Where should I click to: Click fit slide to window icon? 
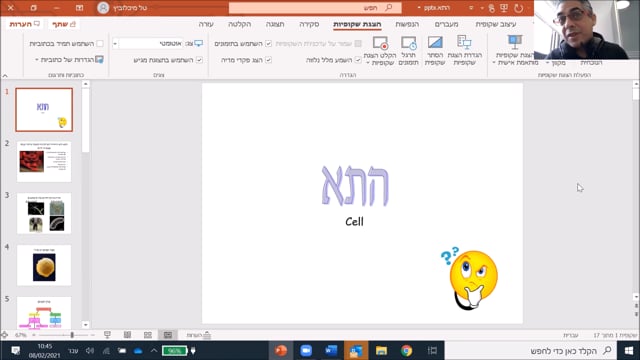coord(4,335)
